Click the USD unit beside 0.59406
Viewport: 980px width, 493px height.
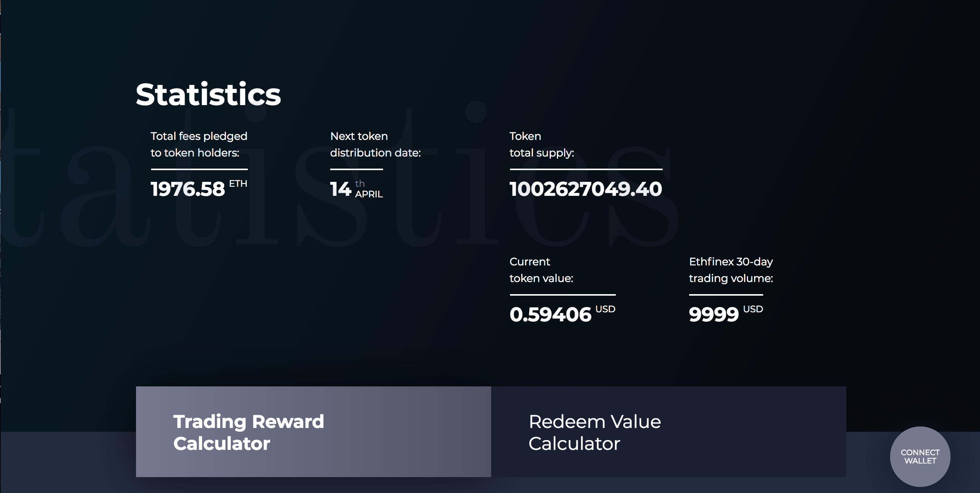pyautogui.click(x=605, y=309)
